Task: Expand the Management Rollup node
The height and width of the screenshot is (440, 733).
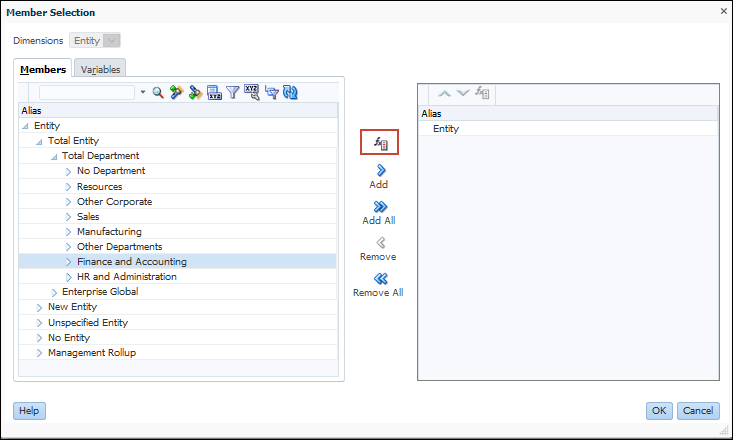Action: [39, 353]
